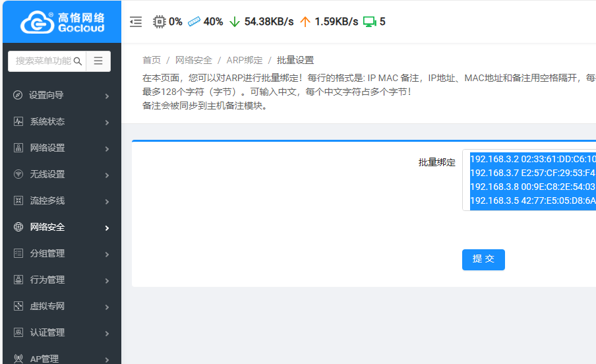Click the 虚拟专网 icon

coord(18,306)
